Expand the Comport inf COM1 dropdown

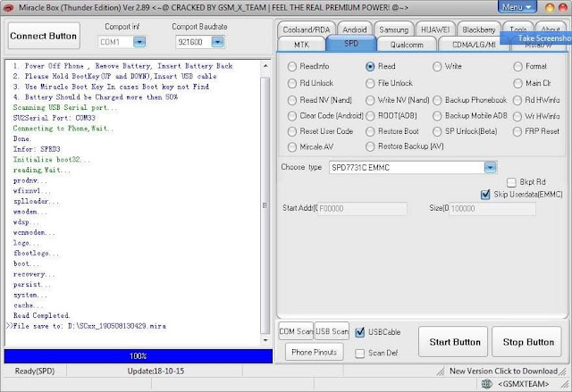click(139, 42)
